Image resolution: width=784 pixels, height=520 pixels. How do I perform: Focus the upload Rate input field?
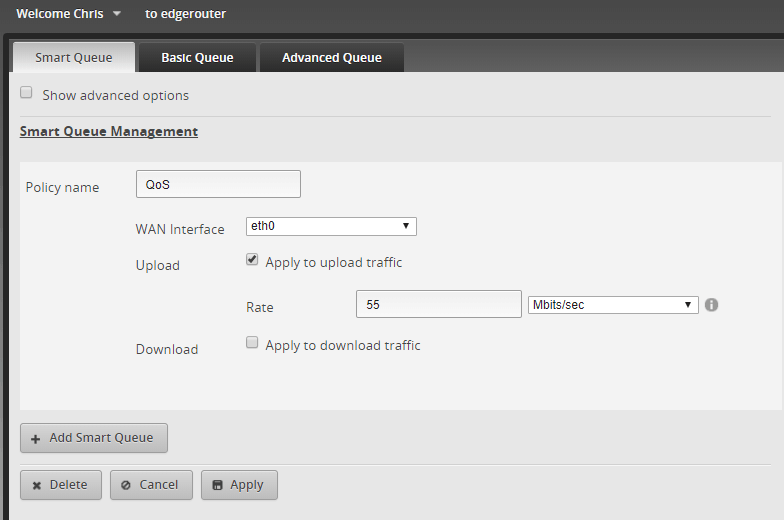click(438, 305)
